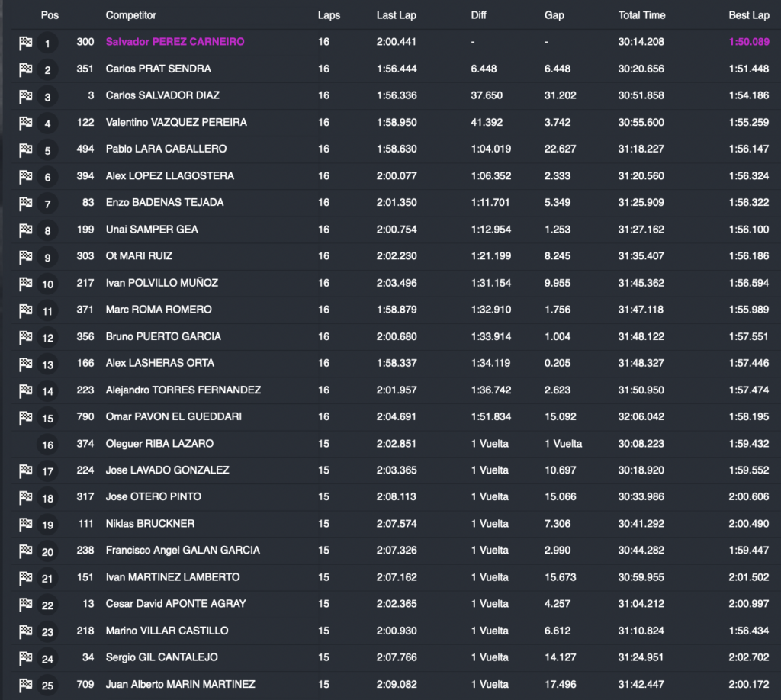
Task: Sort by the Pos column header
Action: point(50,15)
